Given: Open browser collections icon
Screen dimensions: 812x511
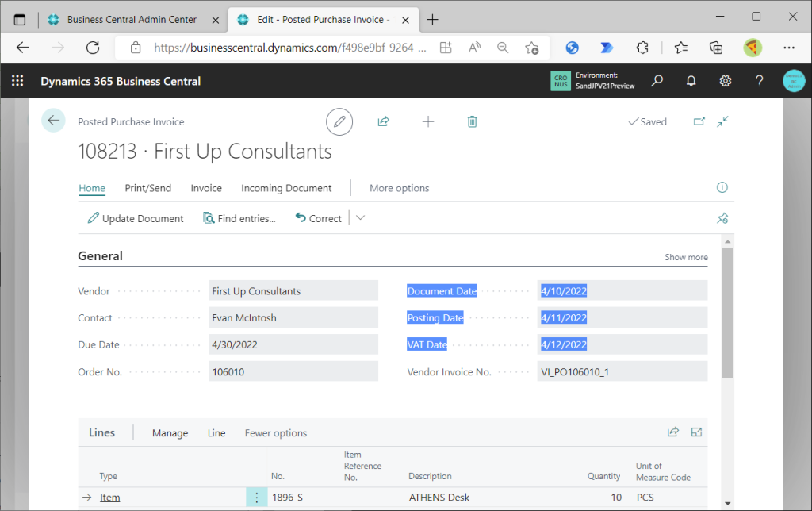Looking at the screenshot, I should [716, 48].
